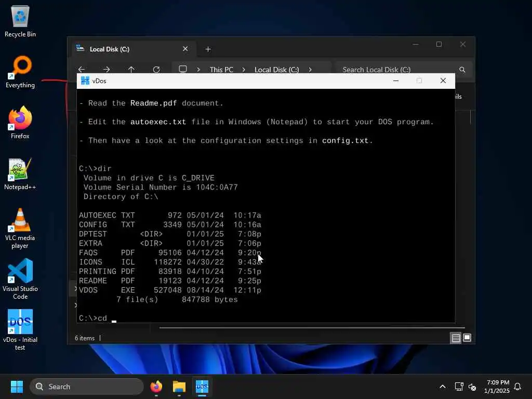
Task: Expand chevron after Local Disk (C:) breadcrumb
Action: coord(310,70)
